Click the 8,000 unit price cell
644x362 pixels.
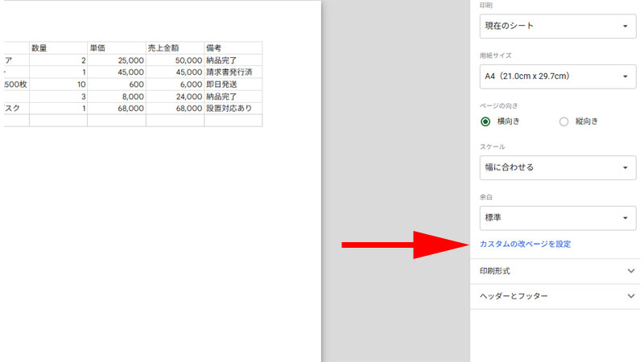117,97
